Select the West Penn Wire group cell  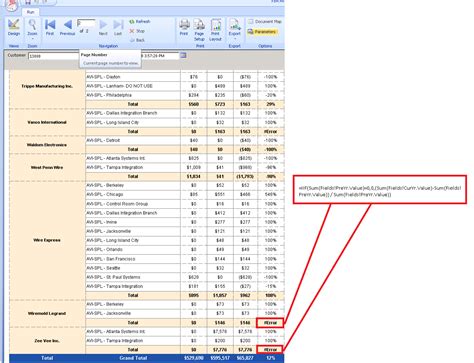[x=47, y=168]
